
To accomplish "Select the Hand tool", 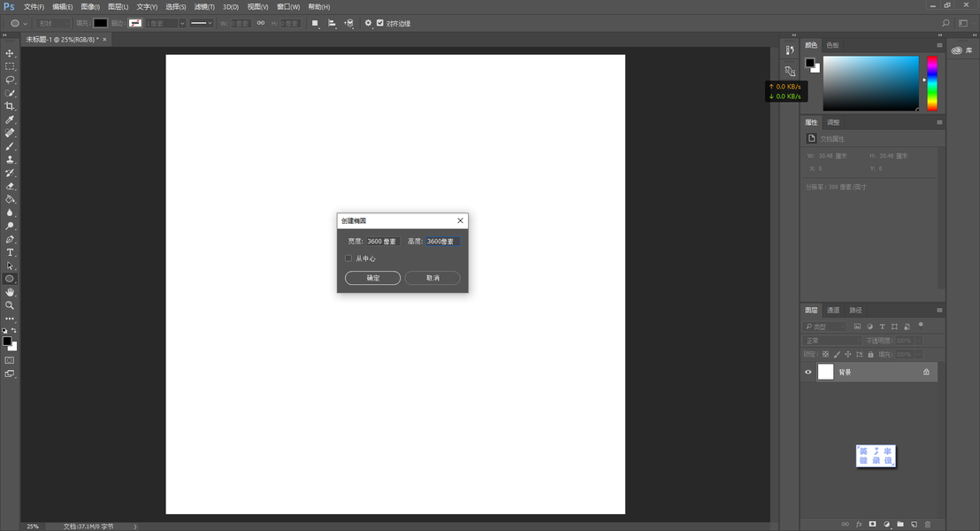I will click(x=10, y=292).
